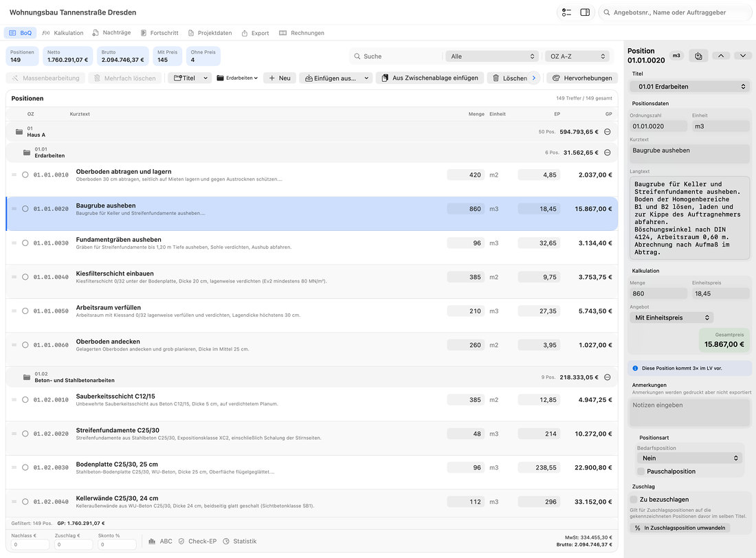Select radio circle for Kiesfilterschicht einbauen
Viewport: 756px width, 558px height.
(25, 278)
